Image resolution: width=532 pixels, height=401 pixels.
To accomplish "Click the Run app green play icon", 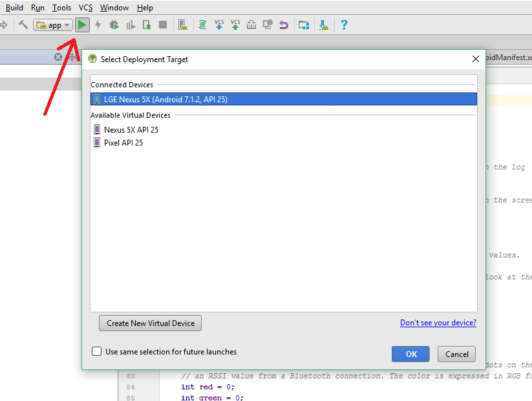I will click(82, 25).
